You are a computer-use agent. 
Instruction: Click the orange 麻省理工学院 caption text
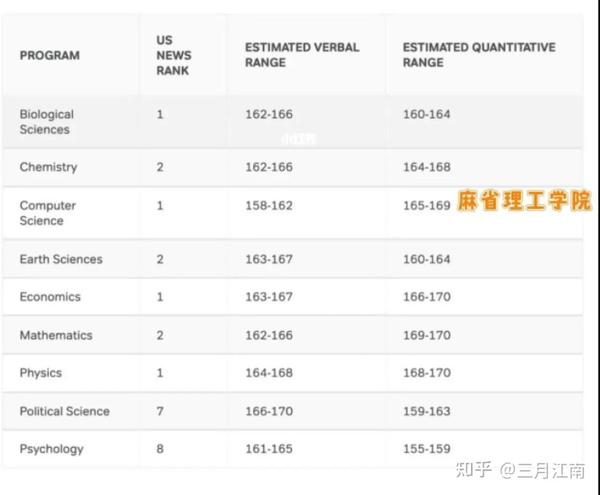pos(524,202)
